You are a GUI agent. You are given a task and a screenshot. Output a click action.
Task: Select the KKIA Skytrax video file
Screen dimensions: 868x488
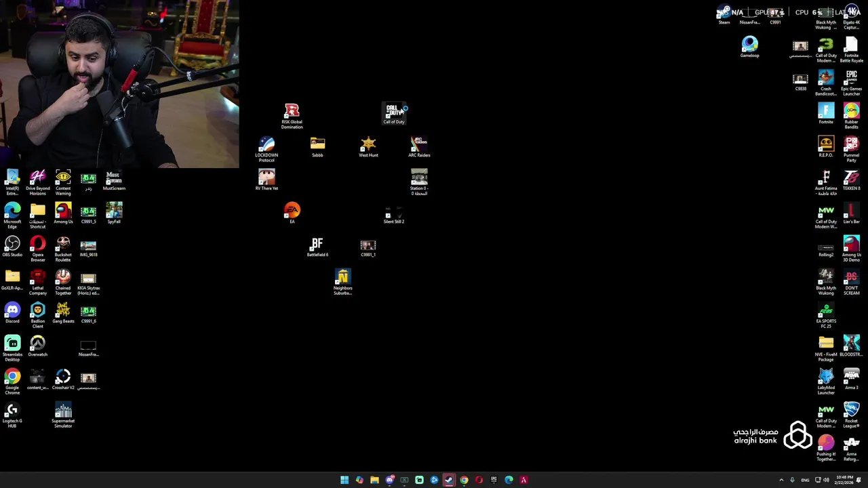tap(88, 283)
